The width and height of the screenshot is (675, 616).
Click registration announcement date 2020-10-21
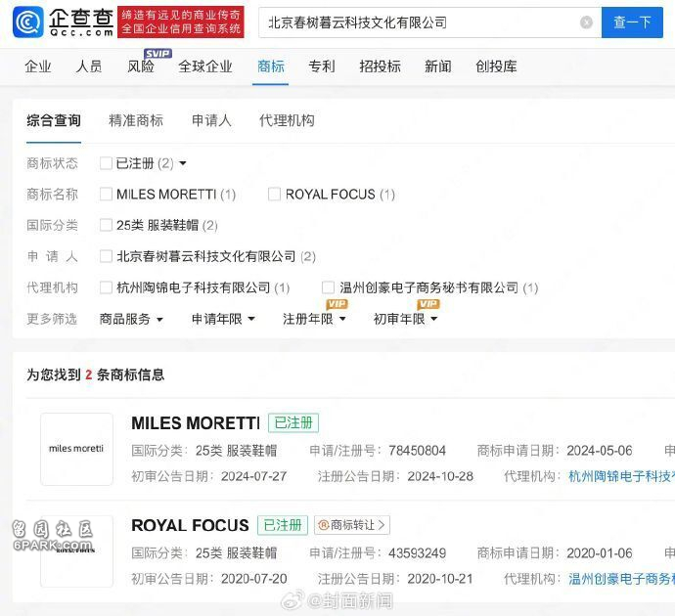pyautogui.click(x=440, y=579)
